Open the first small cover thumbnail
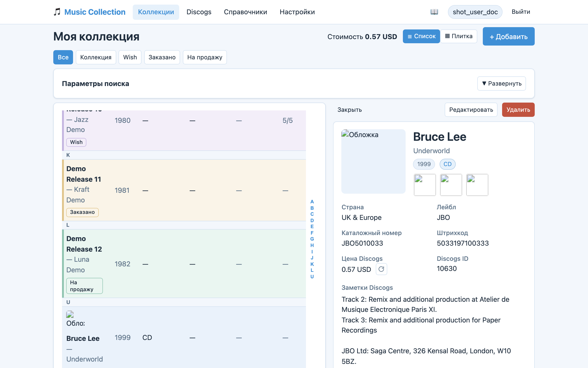Image resolution: width=588 pixels, height=368 pixels. 425,185
